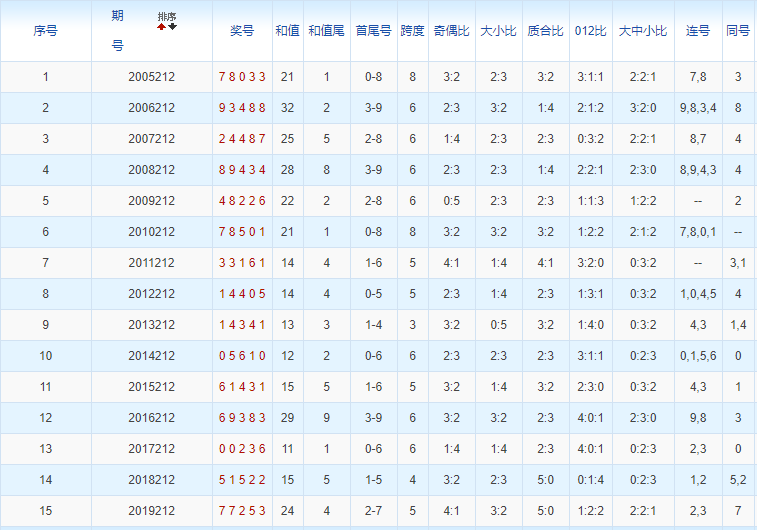Select issue number 2019212
The image size is (757, 530).
coord(151,511)
